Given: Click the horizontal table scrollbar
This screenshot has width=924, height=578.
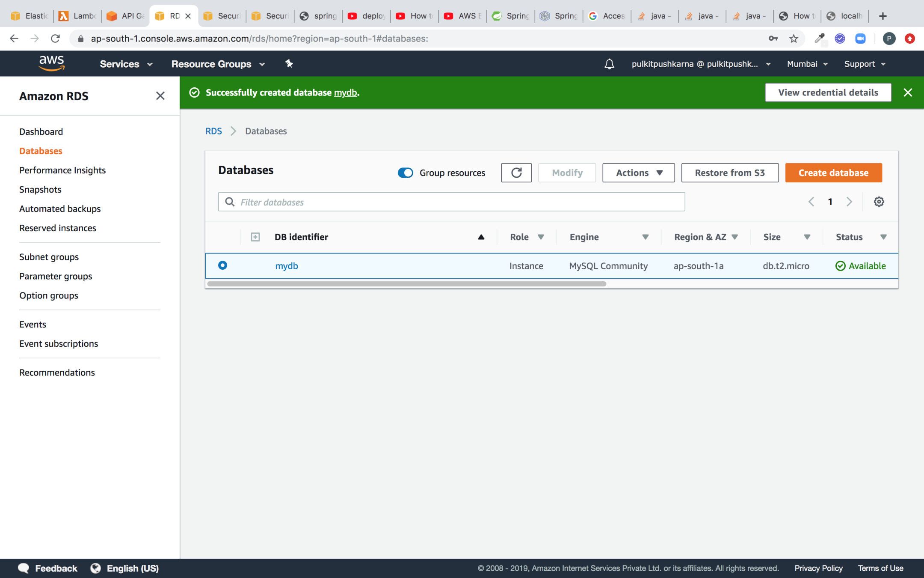Looking at the screenshot, I should 406,284.
